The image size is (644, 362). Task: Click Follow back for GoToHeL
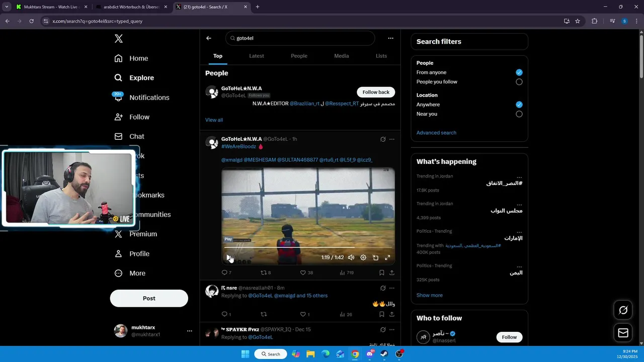click(376, 92)
